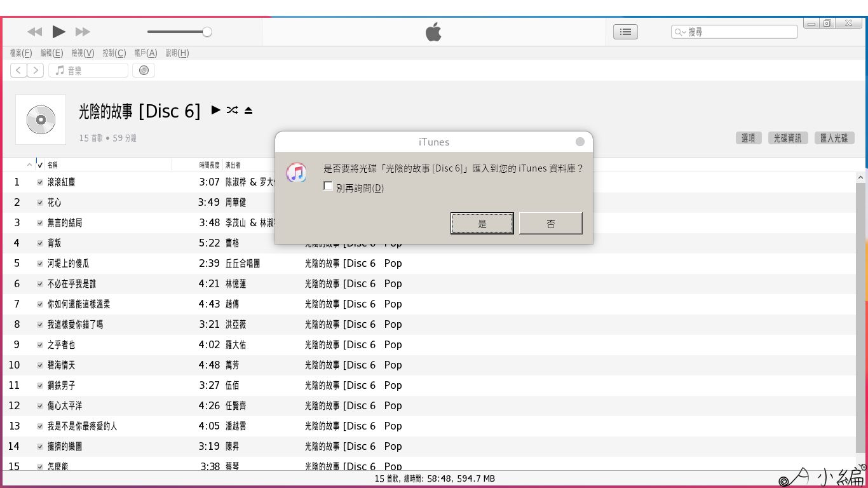This screenshot has height=488, width=868.
Task: Eject the disc with eject icon
Action: 248,111
